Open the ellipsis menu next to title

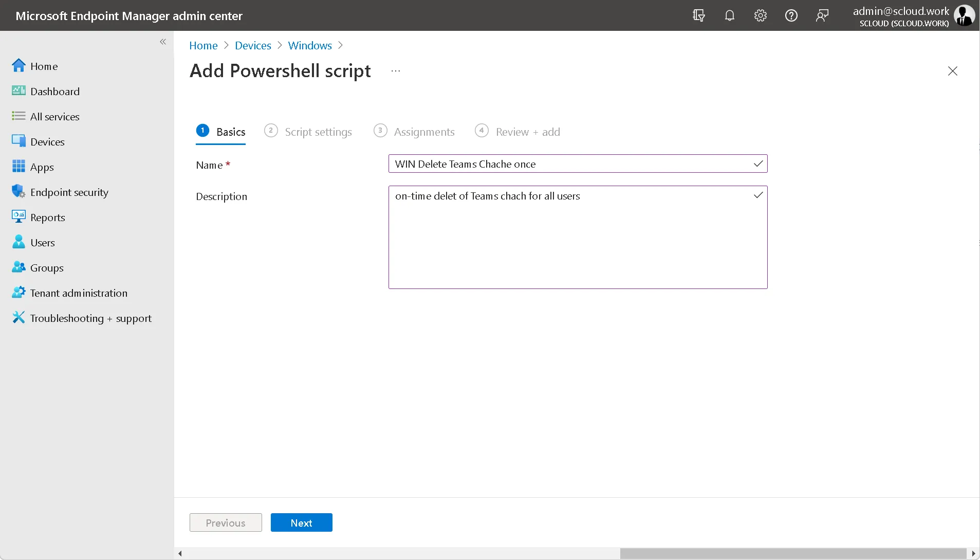click(x=395, y=71)
